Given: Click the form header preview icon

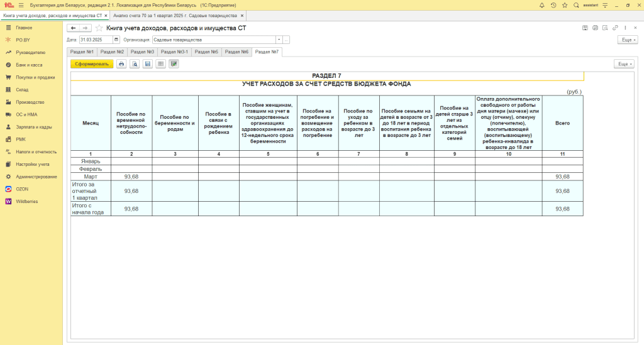Looking at the screenshot, I should (x=605, y=28).
